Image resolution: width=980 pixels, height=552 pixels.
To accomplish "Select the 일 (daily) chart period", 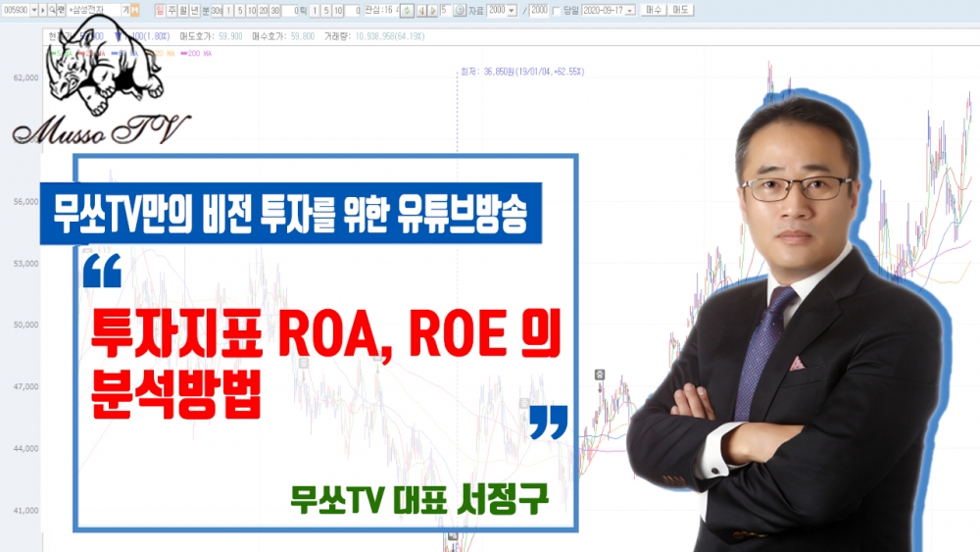I will pos(160,10).
